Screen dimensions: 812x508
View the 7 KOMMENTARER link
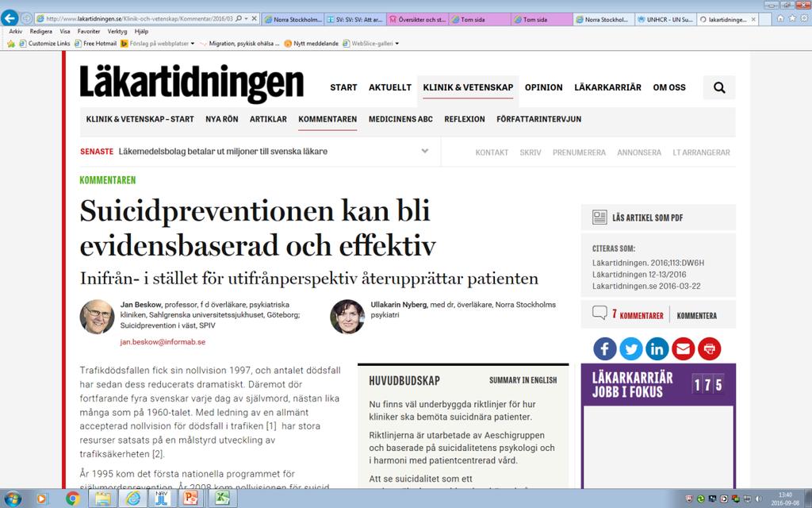tap(638, 315)
